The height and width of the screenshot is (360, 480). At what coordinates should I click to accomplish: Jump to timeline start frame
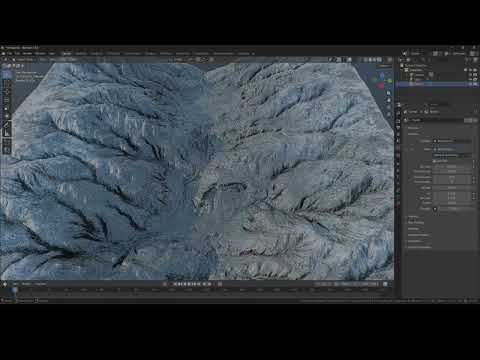176,284
